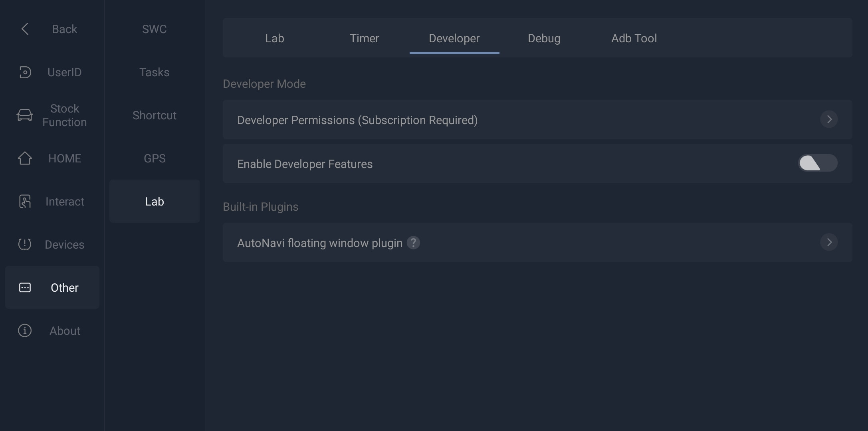
Task: Click the car icon for Stock Function
Action: pyautogui.click(x=25, y=115)
